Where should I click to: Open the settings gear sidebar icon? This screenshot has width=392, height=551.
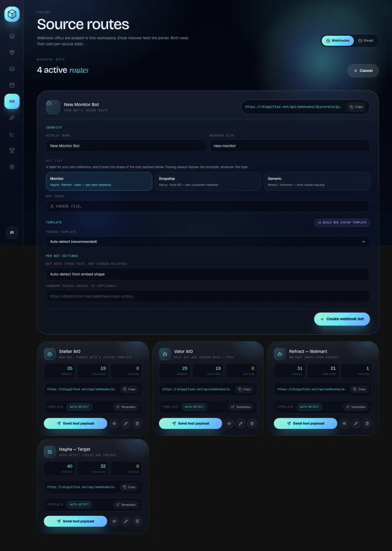(12, 166)
